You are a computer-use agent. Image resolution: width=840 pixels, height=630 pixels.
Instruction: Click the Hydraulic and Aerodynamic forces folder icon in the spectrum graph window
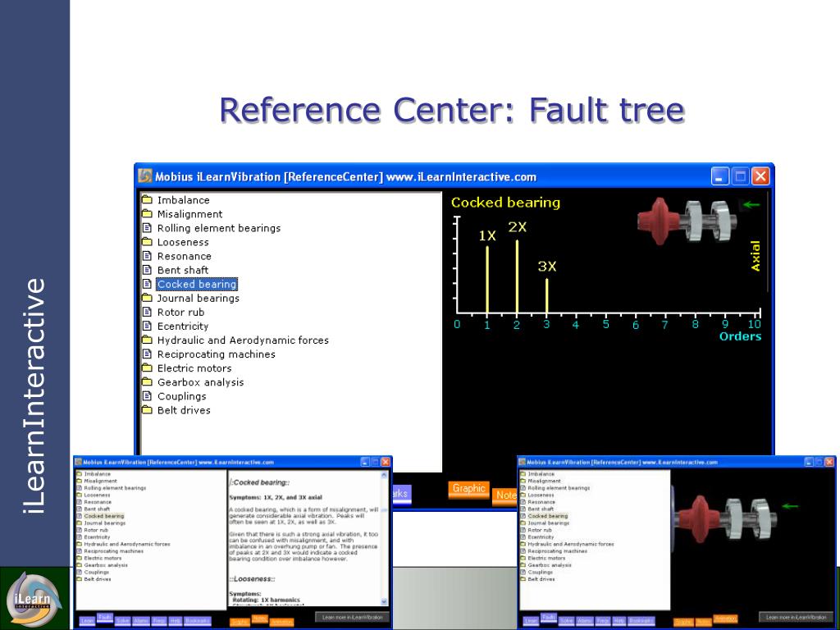(147, 340)
